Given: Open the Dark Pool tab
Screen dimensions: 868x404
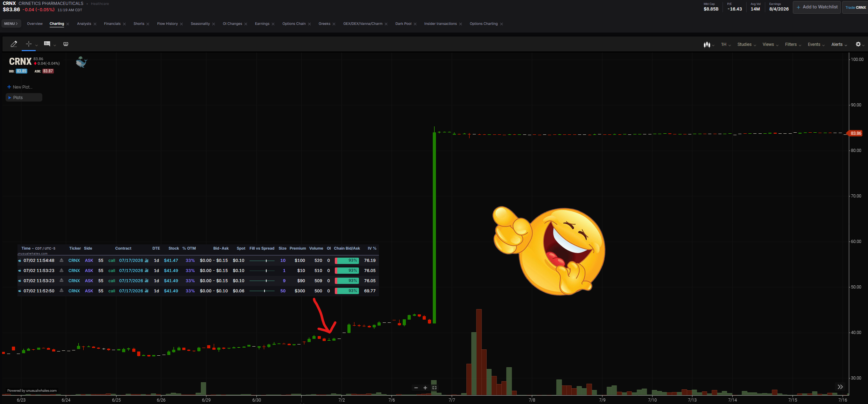Looking at the screenshot, I should 403,24.
